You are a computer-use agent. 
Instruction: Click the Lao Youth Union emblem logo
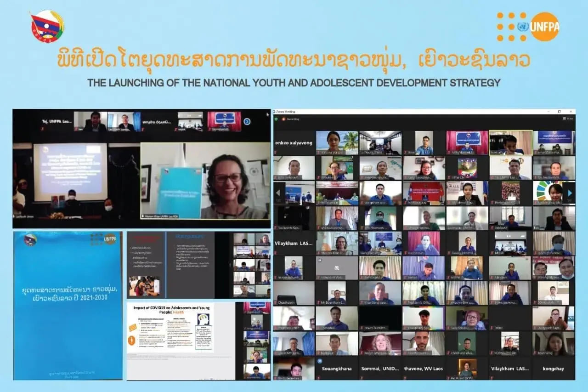coord(47,26)
